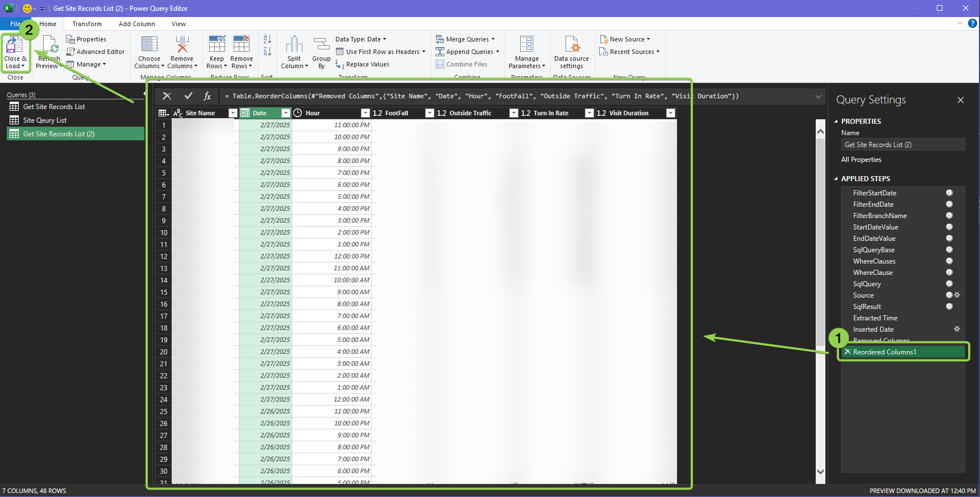Collapse the ribbon with the caret
The width and height of the screenshot is (980, 497).
960,23
